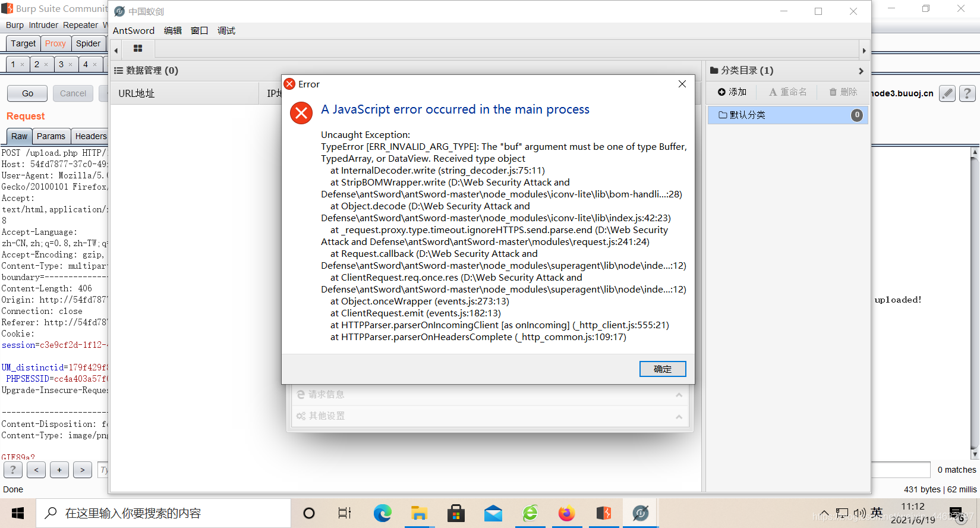Click 数据管理 list icon header
This screenshot has width=980, height=528.
coord(118,71)
